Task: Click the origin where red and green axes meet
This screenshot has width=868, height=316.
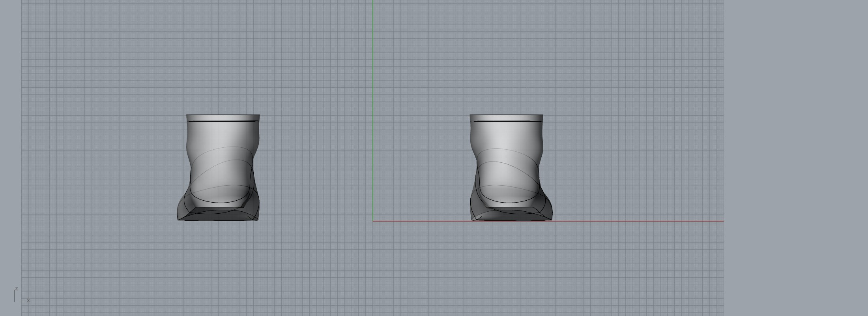Action: pos(373,221)
